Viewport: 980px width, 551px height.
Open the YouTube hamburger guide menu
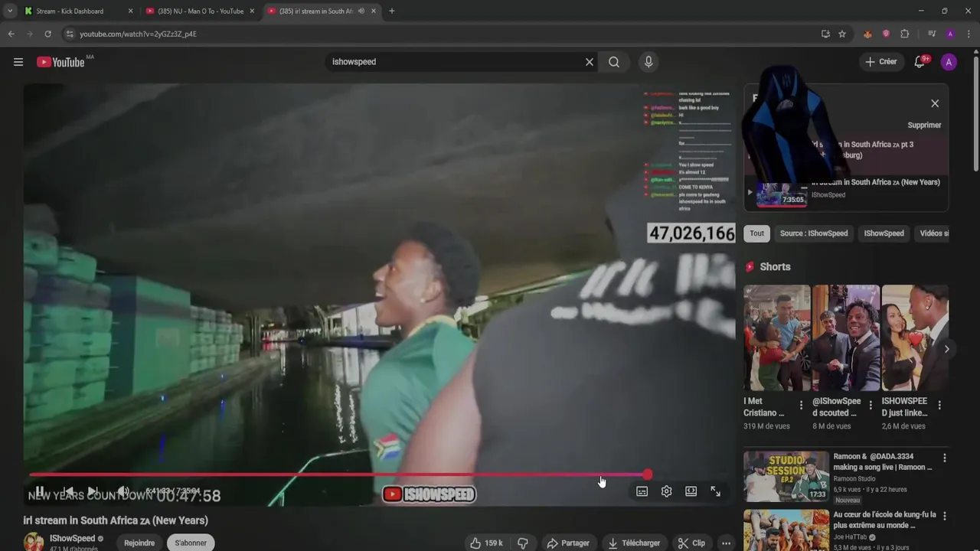click(18, 62)
